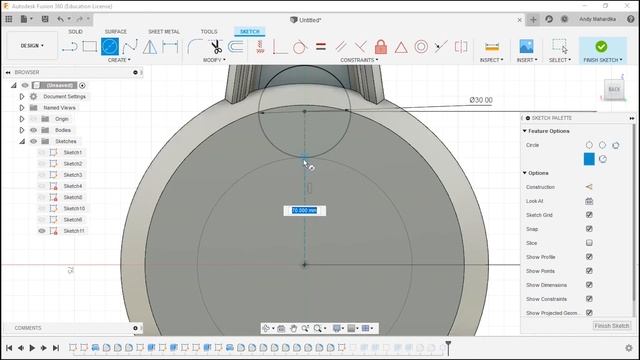
Task: Switch to the SHEET METAL tab
Action: pos(164,31)
